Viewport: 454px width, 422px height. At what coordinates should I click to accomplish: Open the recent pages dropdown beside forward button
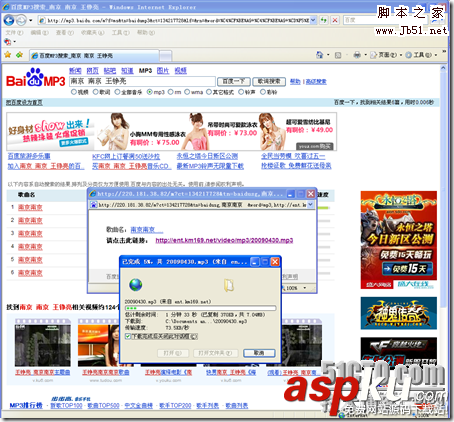31,21
